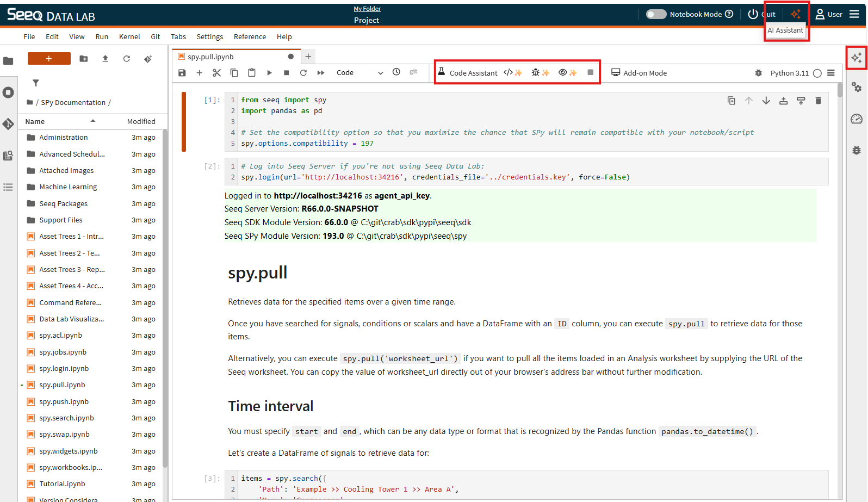Open the Kernel menu

(x=129, y=36)
